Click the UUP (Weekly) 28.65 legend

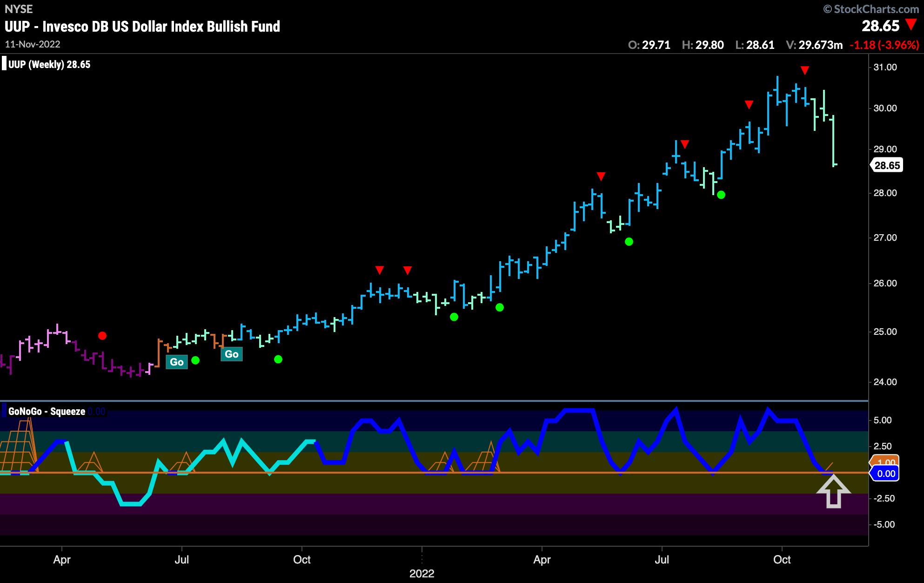(x=47, y=64)
